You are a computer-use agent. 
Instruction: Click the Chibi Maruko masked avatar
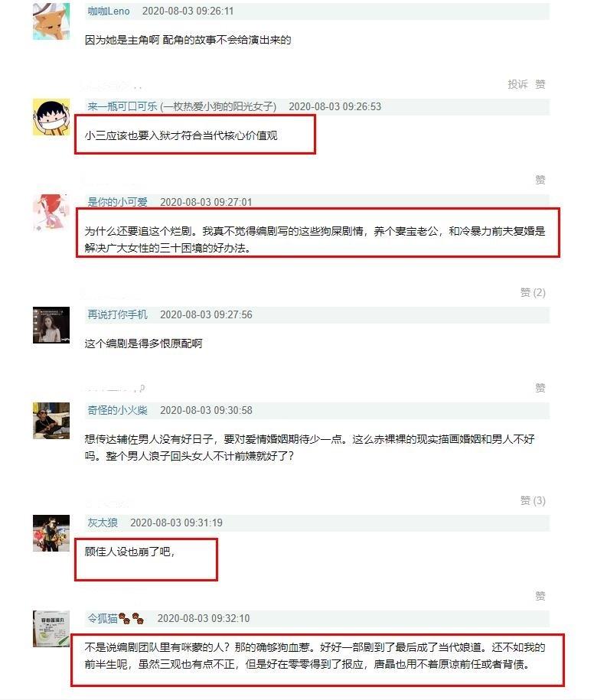(x=51, y=117)
